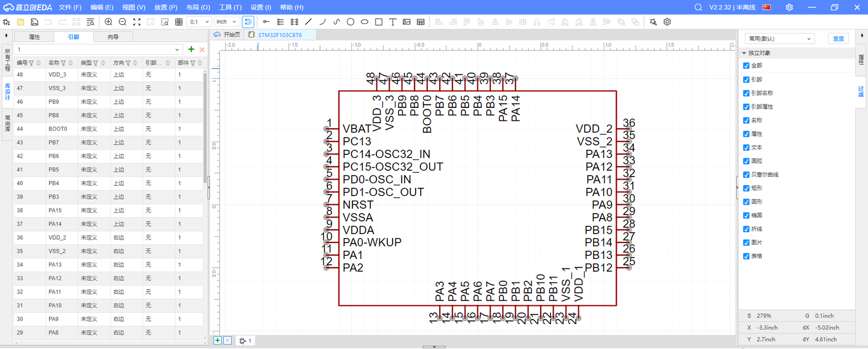Open global settings gear in title bar
868x349 pixels.
click(x=789, y=7)
